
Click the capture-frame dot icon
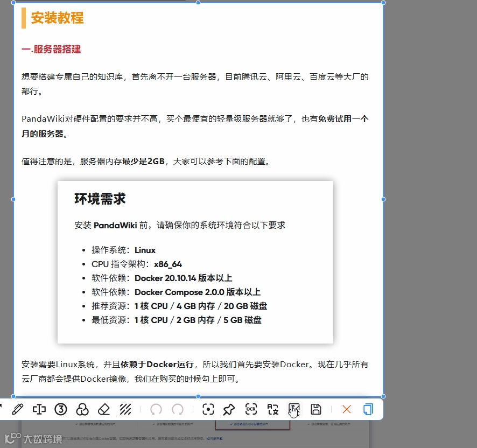point(208,409)
